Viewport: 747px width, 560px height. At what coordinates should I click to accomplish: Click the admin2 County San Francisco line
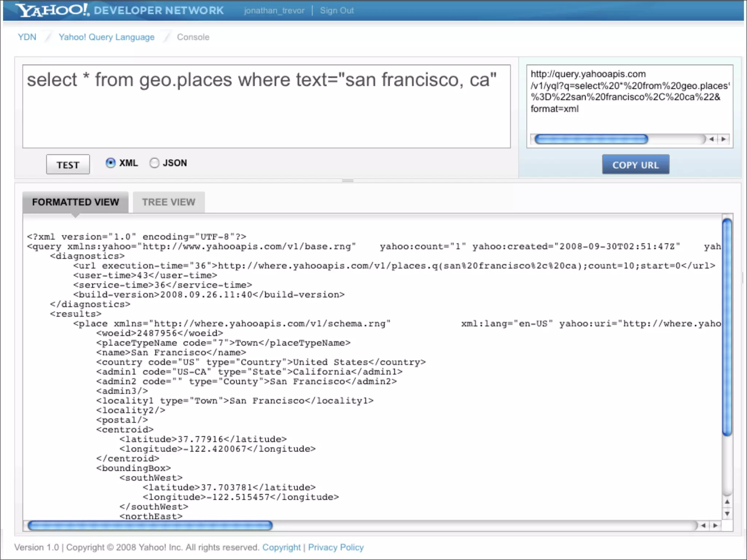click(246, 381)
